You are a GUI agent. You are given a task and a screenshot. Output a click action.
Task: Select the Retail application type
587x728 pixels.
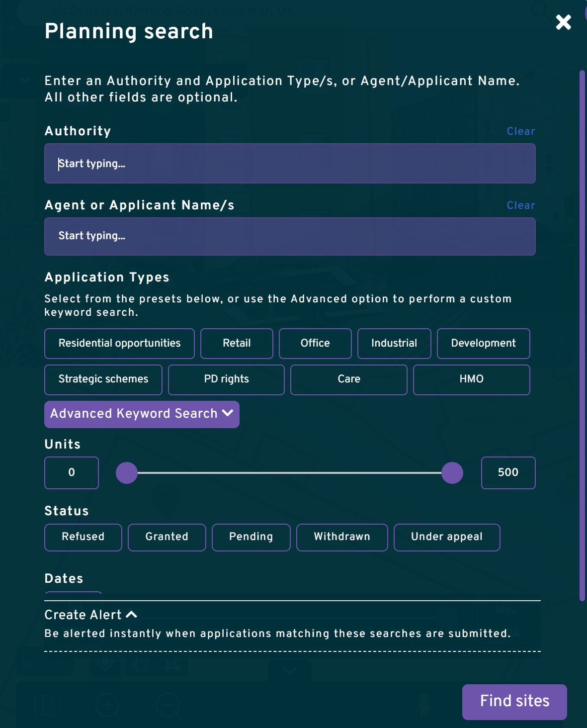(237, 343)
